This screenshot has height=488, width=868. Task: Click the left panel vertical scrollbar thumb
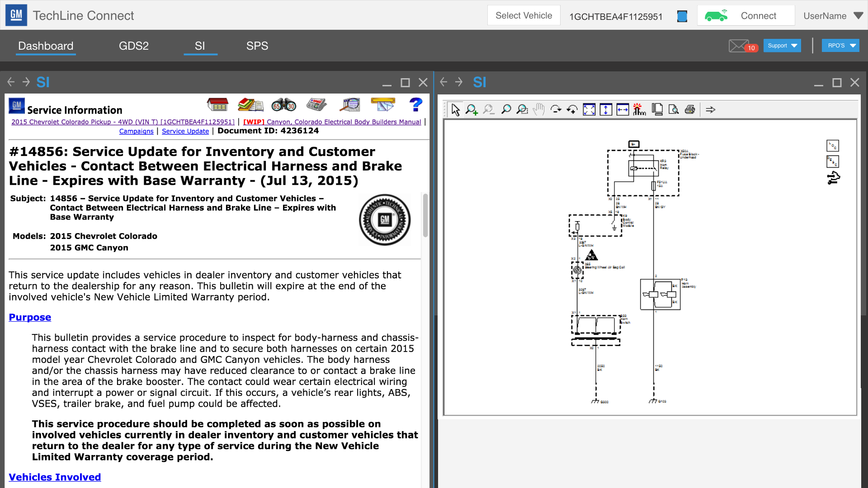(425, 215)
